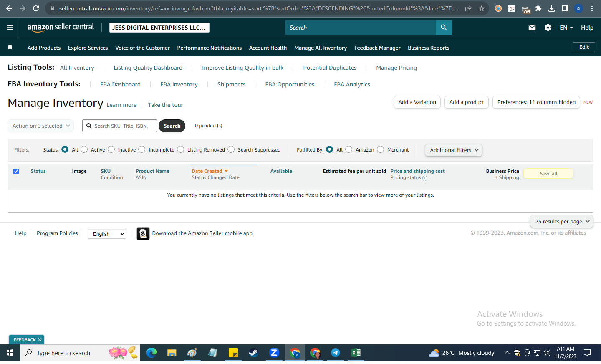
Task: Select Fulfilled By Merchant radio
Action: click(x=381, y=149)
